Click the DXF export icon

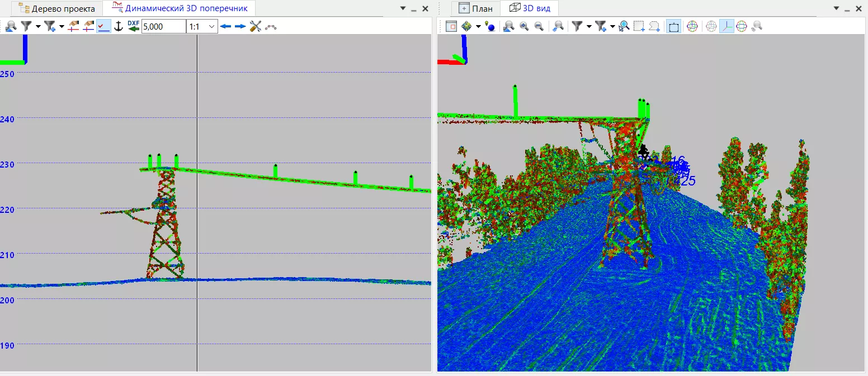[134, 26]
